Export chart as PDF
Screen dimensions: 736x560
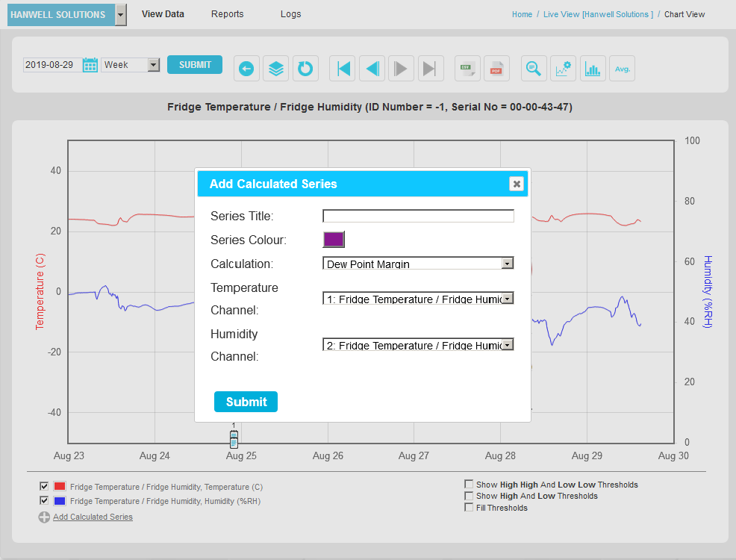pyautogui.click(x=496, y=69)
